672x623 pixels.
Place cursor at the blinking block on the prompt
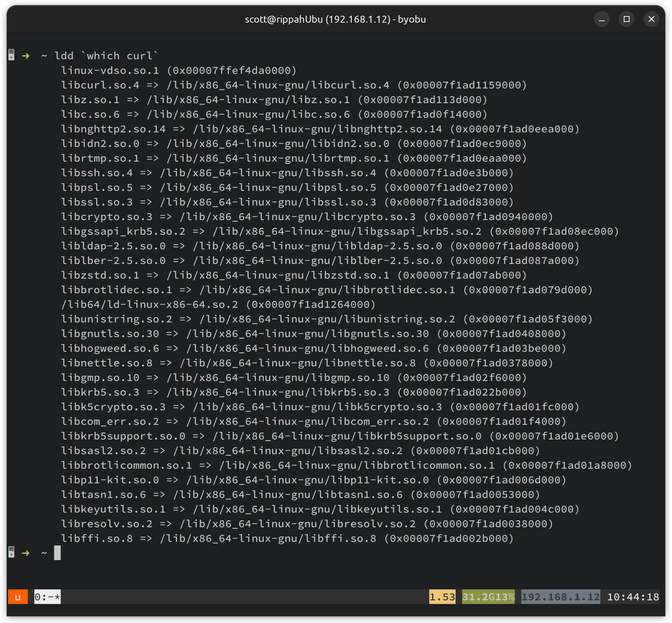tap(57, 553)
